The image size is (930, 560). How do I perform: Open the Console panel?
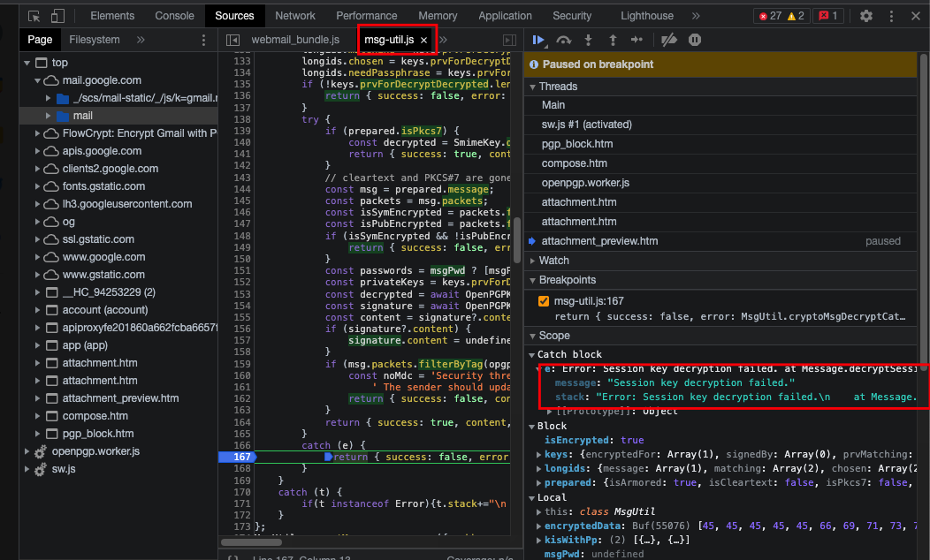(174, 15)
